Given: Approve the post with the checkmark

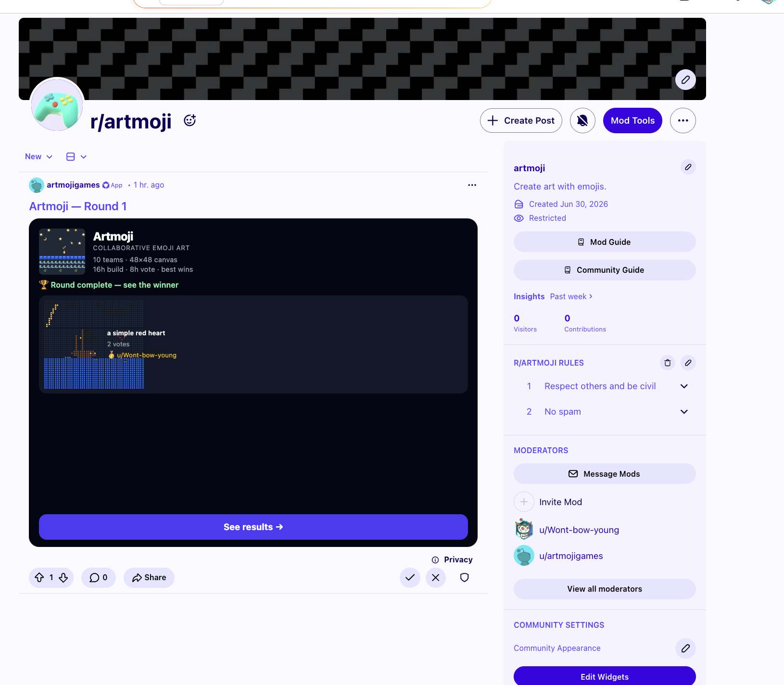Looking at the screenshot, I should 410,578.
